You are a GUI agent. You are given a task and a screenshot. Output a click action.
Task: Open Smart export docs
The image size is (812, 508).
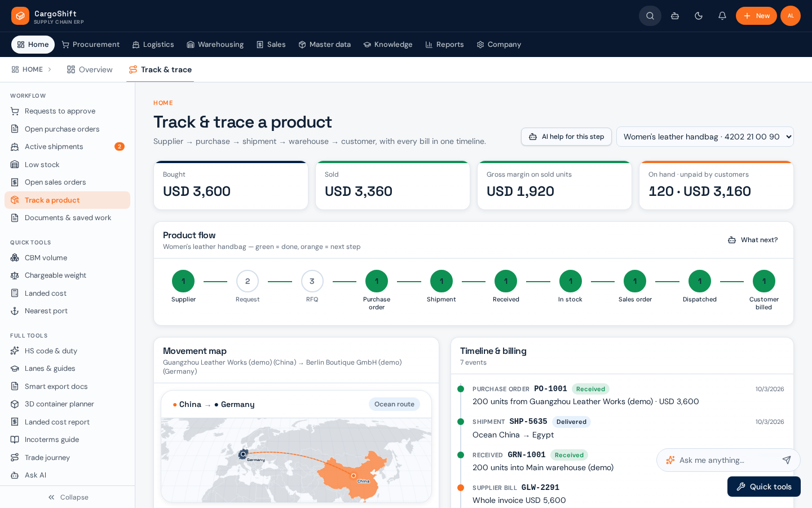[x=67, y=386]
